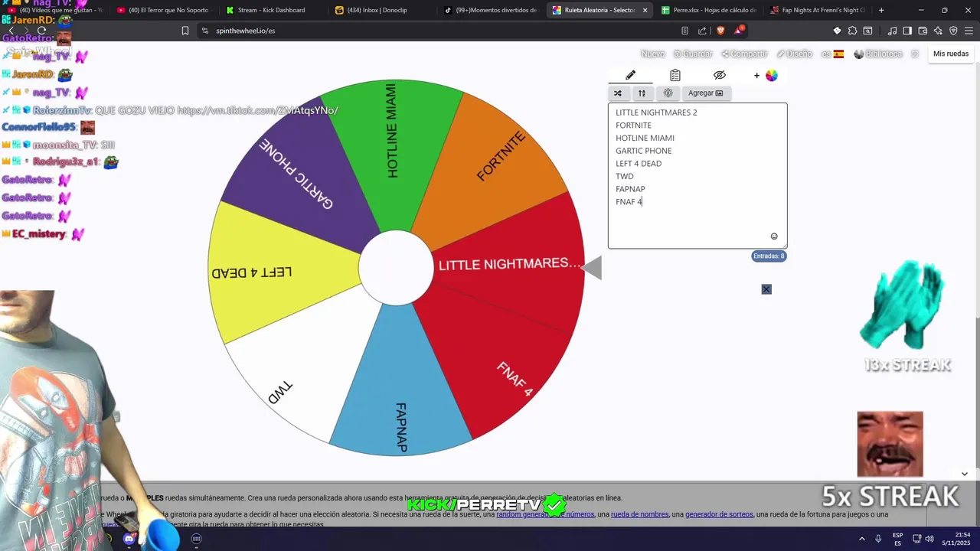Switch to the Inbox Donoclip tab
Viewport: 980px width, 551px height.
[381, 10]
